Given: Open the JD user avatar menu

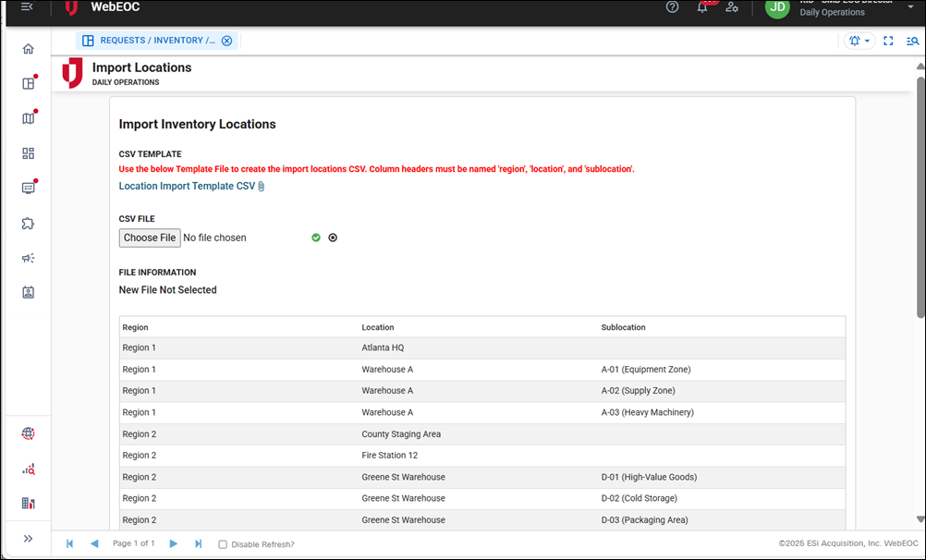Looking at the screenshot, I should pos(777,10).
